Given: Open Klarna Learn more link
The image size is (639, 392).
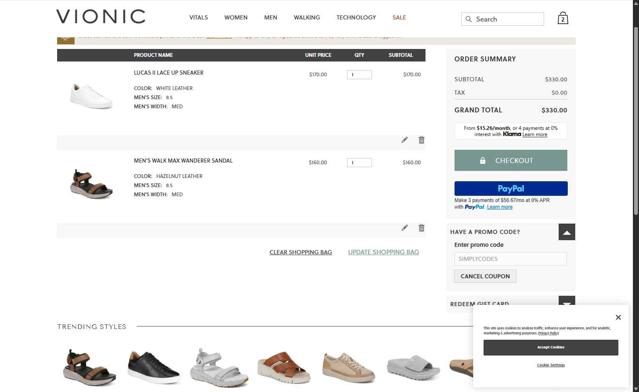Looking at the screenshot, I should (x=535, y=134).
